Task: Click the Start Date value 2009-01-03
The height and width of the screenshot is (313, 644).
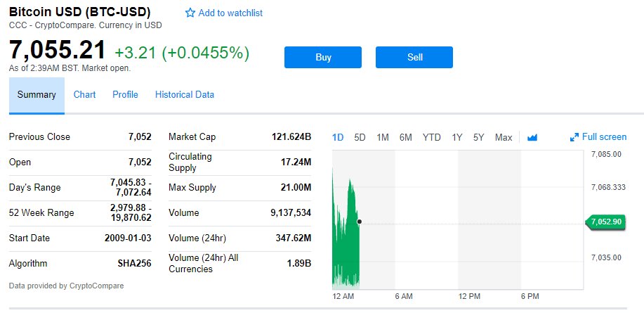Action: [128, 238]
